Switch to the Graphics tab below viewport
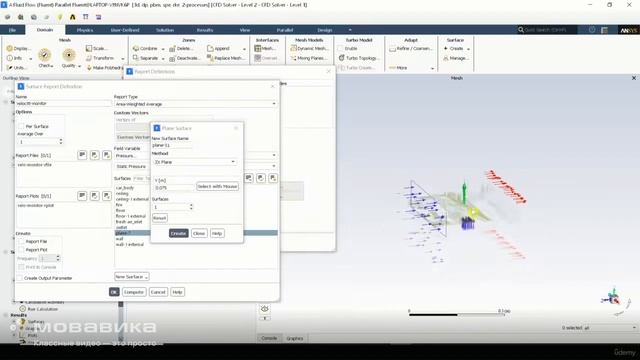Screen dimensions: 640x360 point(294,338)
